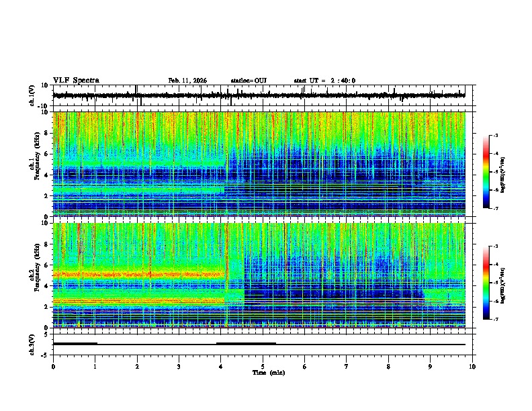Click inside the ch.2 spectrogram plot

click(259, 275)
